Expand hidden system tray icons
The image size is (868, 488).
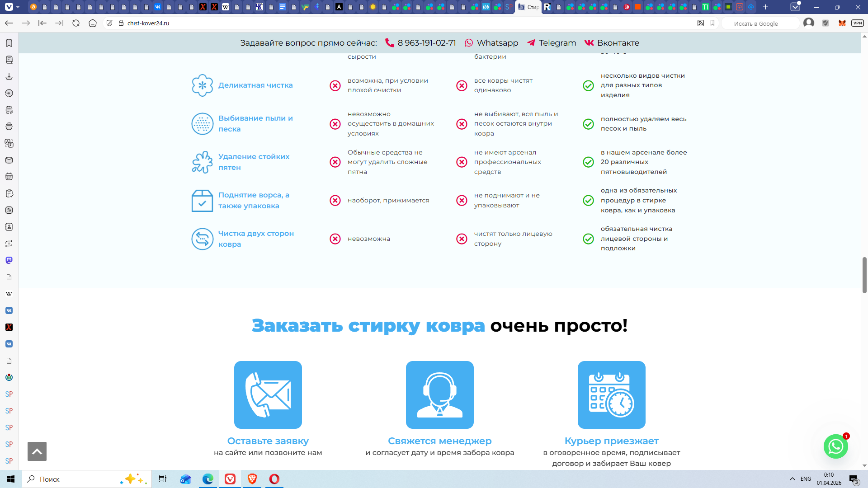coord(792,479)
